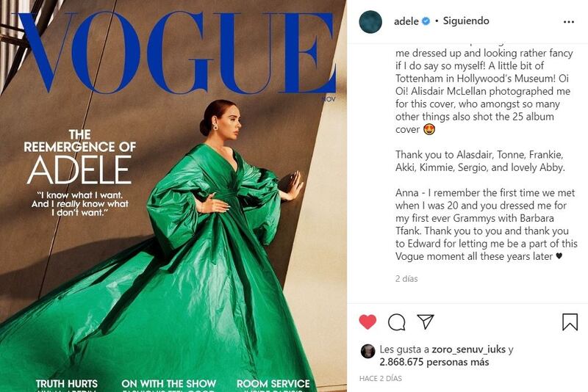Click the black heart emoji in caption
This screenshot has width=588, height=392.
point(559,256)
